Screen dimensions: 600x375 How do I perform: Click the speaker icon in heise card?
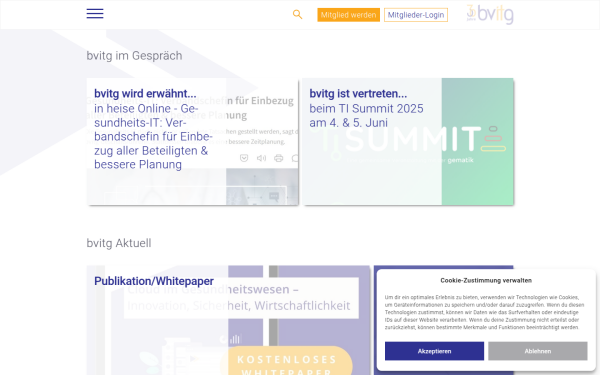pyautogui.click(x=261, y=158)
